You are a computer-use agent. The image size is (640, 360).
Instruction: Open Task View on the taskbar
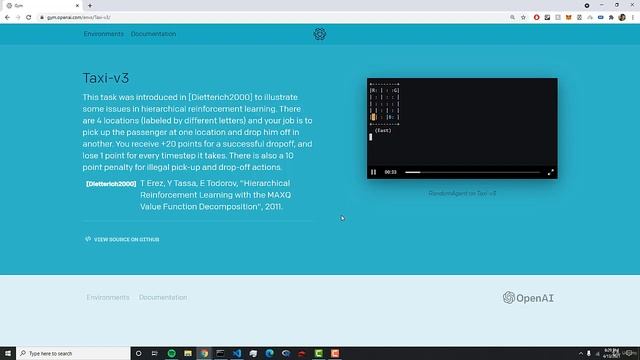155,353
